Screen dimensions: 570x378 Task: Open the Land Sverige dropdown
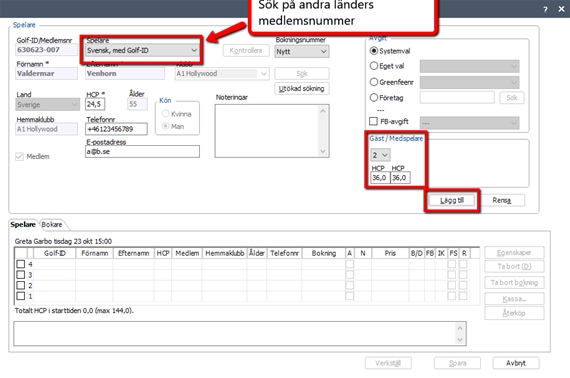(x=47, y=105)
